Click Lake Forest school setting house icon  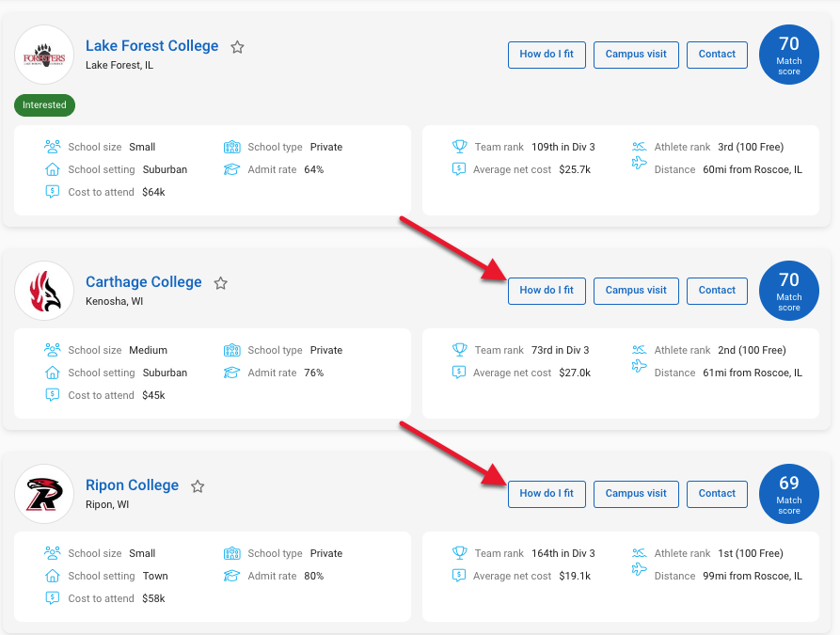point(52,169)
